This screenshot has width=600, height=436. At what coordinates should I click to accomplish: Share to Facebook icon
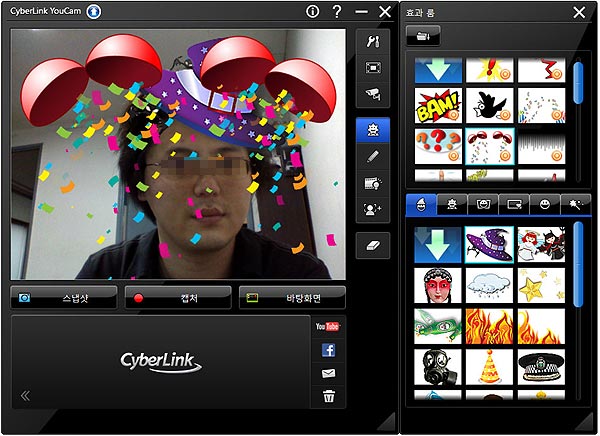coord(329,350)
